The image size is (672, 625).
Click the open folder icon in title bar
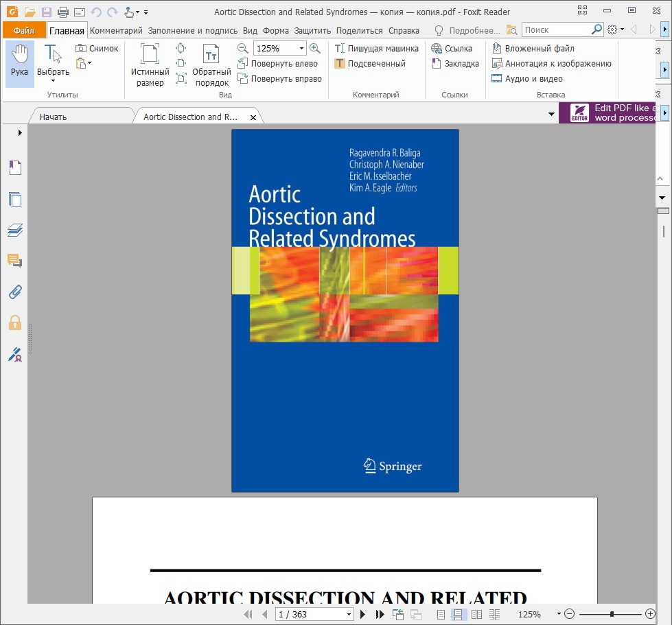click(x=30, y=12)
